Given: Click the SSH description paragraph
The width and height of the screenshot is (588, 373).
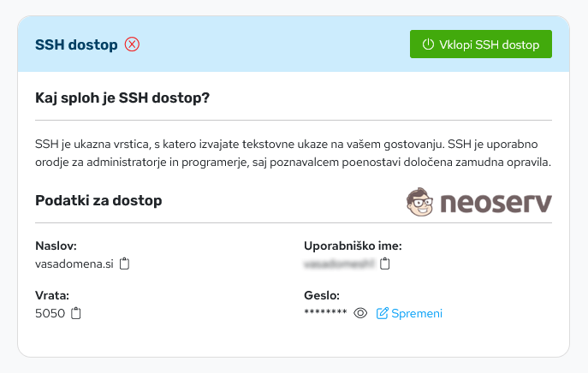Looking at the screenshot, I should pyautogui.click(x=293, y=152).
